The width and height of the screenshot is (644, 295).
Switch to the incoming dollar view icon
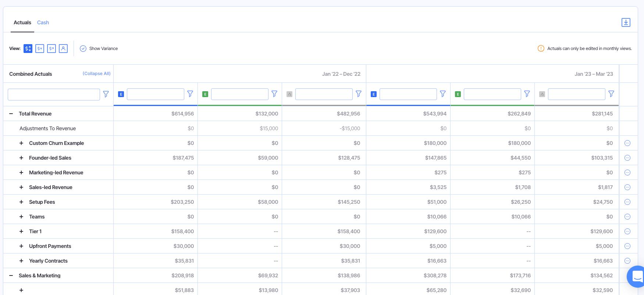pos(40,49)
